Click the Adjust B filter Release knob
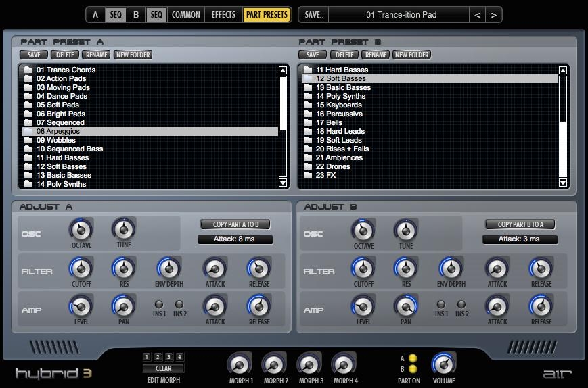The image size is (588, 388). tap(541, 269)
